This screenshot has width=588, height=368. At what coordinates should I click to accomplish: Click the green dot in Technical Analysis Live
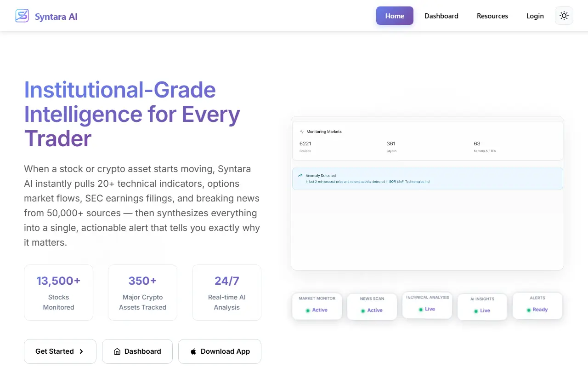(421, 310)
